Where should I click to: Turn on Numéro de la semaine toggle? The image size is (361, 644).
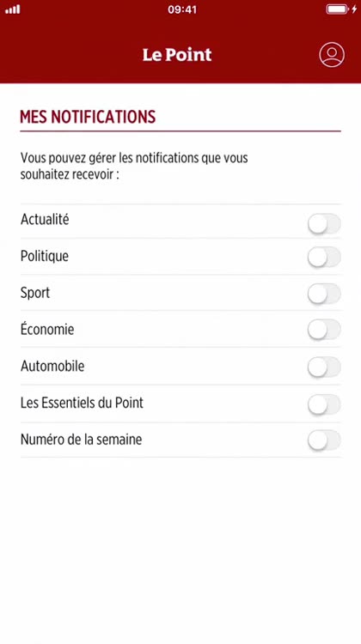(x=324, y=440)
